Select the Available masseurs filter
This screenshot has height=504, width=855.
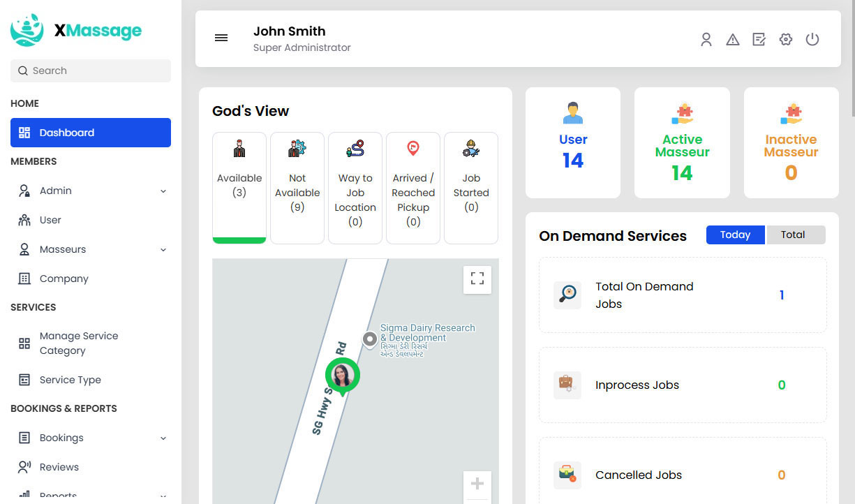coord(239,187)
